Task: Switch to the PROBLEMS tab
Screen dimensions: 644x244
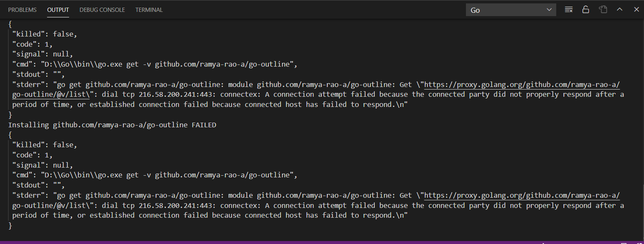Action: tap(22, 10)
